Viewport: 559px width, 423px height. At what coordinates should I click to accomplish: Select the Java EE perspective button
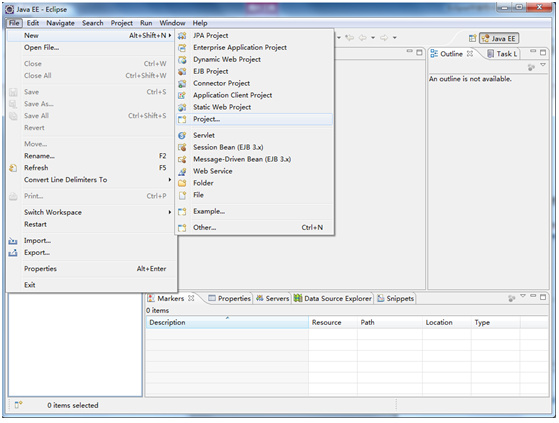click(499, 38)
